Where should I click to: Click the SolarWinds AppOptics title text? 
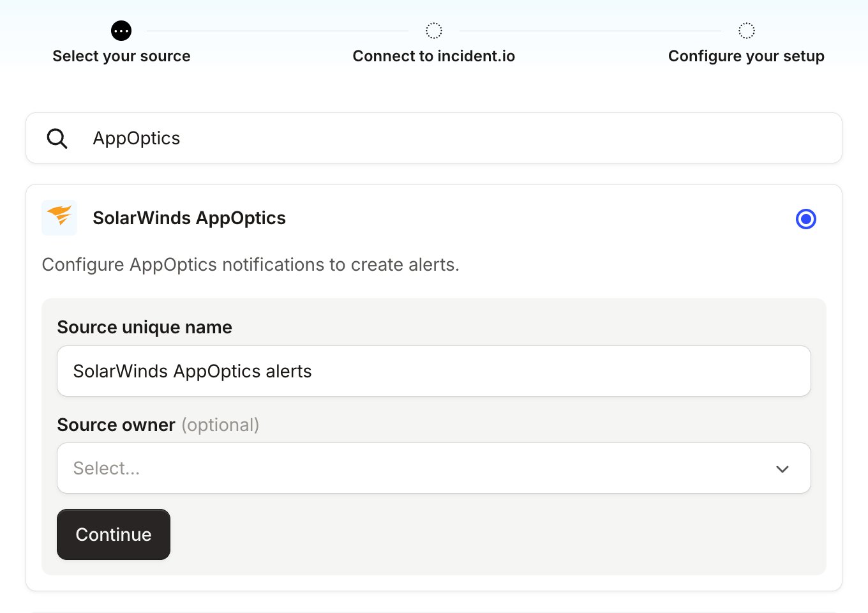pyautogui.click(x=189, y=218)
